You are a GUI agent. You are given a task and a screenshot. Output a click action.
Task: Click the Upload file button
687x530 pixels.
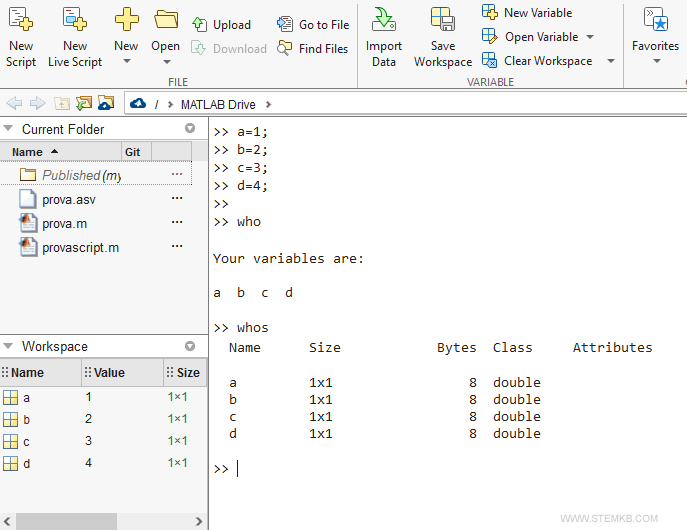click(x=221, y=25)
